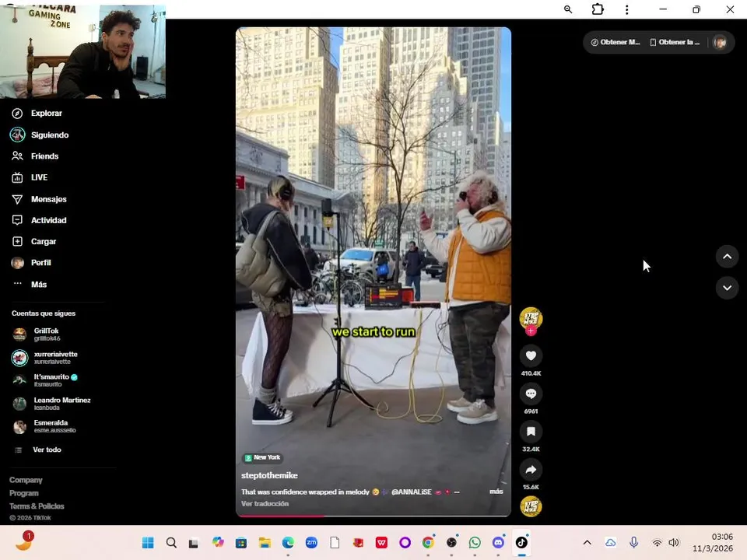
Task: Click the TikTok icon in the taskbar
Action: (521, 542)
